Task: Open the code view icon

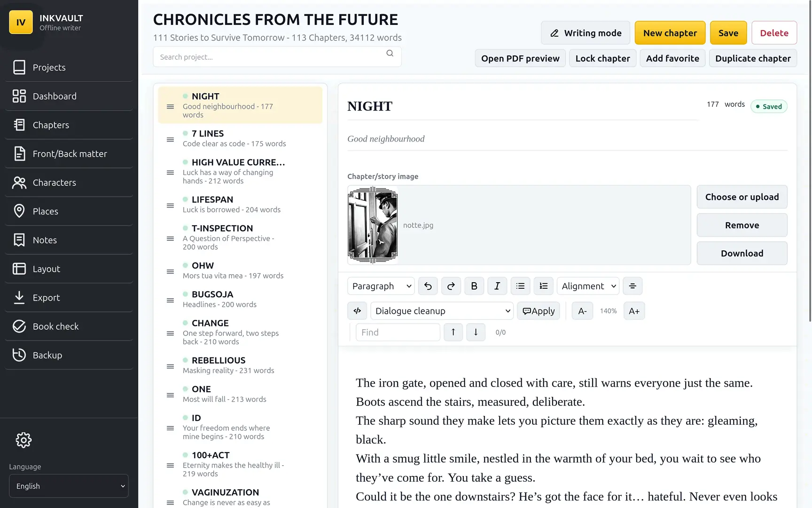Action: [357, 310]
